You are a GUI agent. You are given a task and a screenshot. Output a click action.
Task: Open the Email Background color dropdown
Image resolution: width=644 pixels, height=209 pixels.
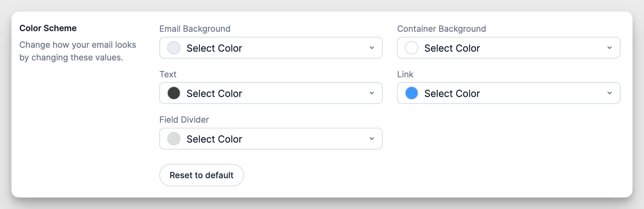click(x=271, y=48)
